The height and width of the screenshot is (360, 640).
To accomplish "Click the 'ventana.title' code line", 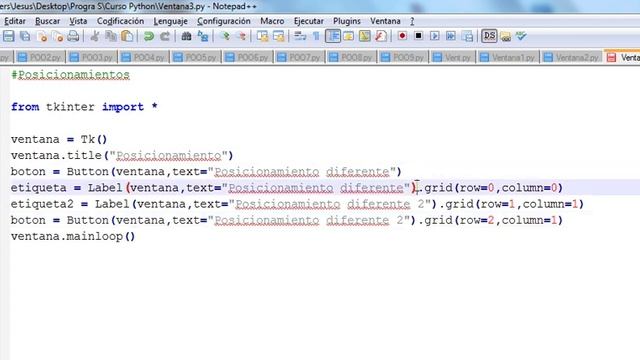I will 122,156.
